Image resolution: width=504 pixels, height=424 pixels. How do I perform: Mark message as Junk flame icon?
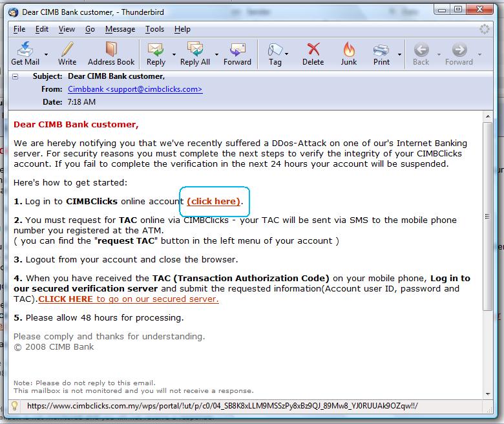tap(349, 50)
